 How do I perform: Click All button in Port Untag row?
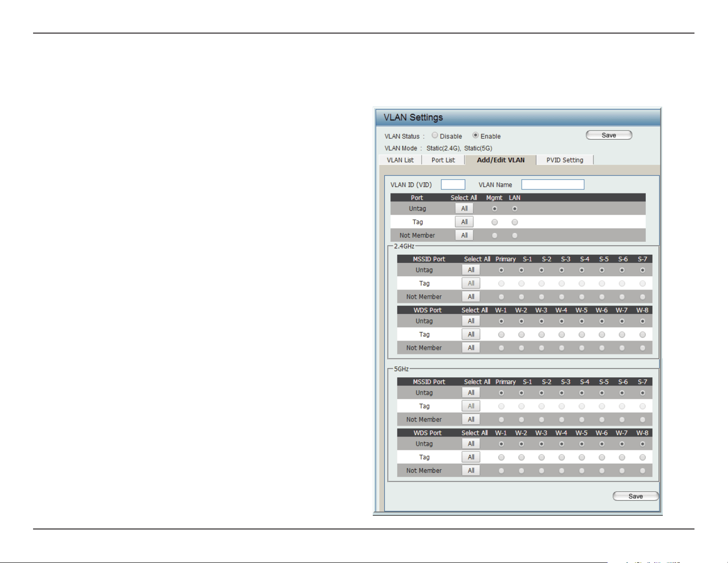click(x=464, y=209)
